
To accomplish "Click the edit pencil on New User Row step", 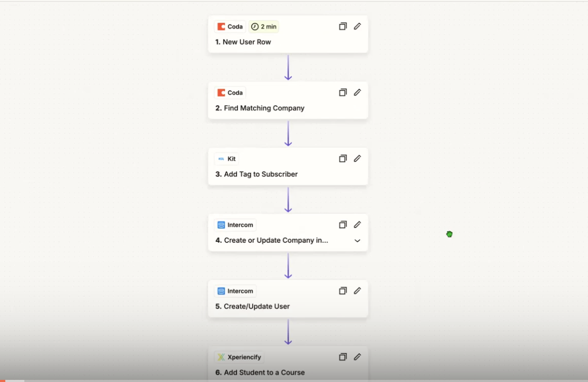I will click(x=358, y=26).
